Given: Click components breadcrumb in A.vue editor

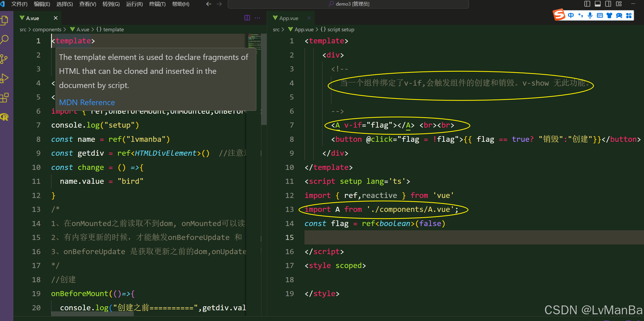Looking at the screenshot, I should point(47,29).
